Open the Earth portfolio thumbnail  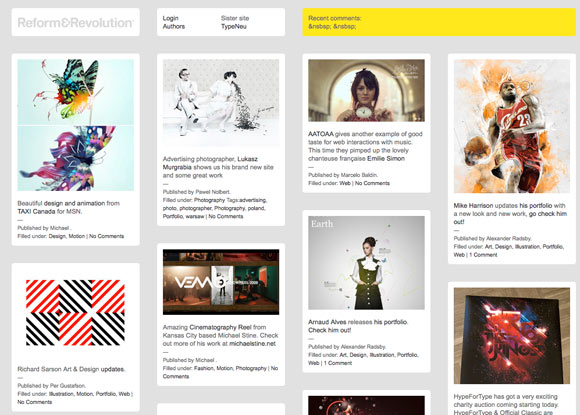click(x=366, y=263)
